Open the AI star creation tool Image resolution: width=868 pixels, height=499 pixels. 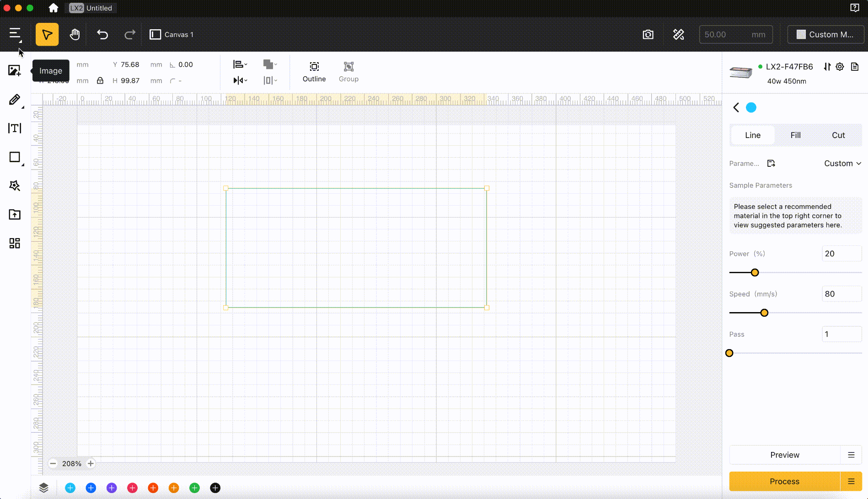15,186
